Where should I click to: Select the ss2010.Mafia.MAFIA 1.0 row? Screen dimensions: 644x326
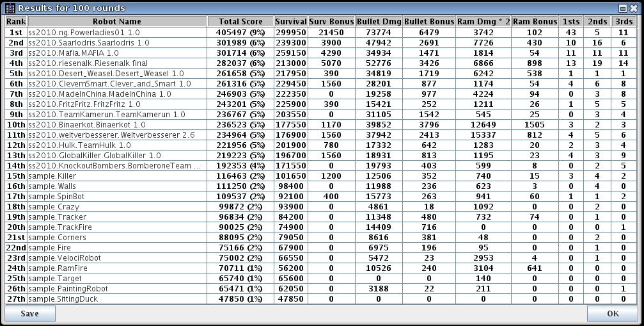point(117,52)
